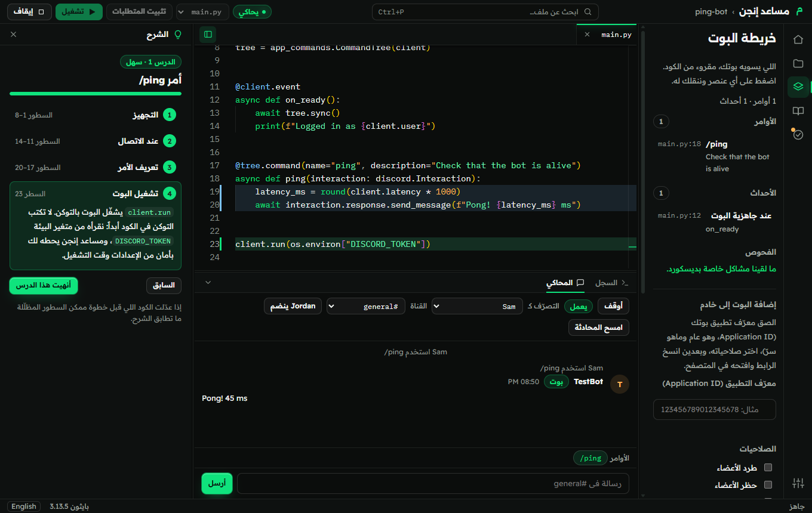Open the #general channel dropdown
This screenshot has height=513, width=812.
tap(366, 306)
